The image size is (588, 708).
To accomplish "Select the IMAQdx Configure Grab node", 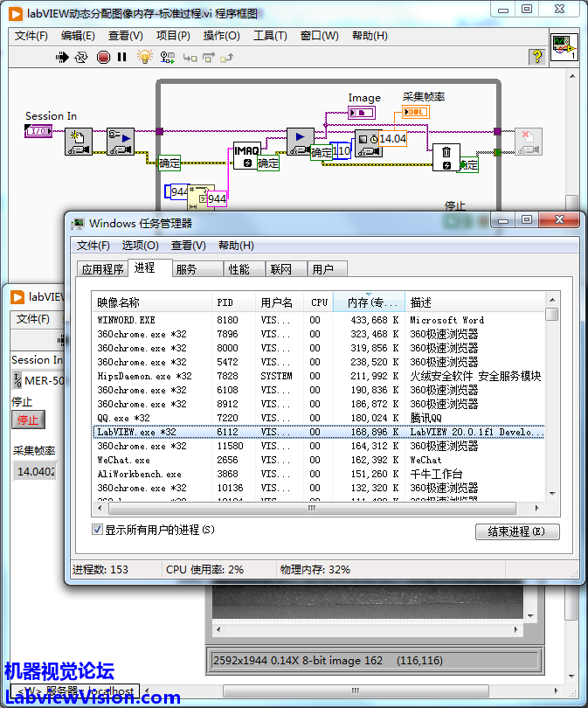I will tap(121, 142).
